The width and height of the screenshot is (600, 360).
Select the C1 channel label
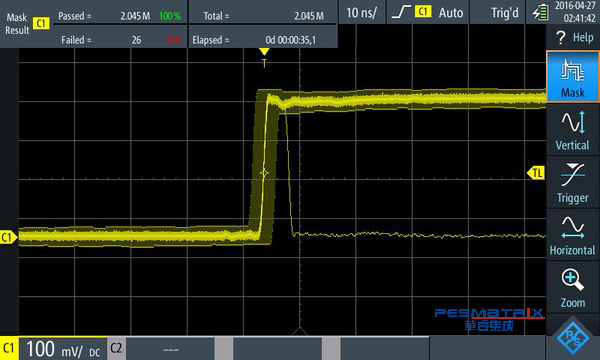coord(9,349)
